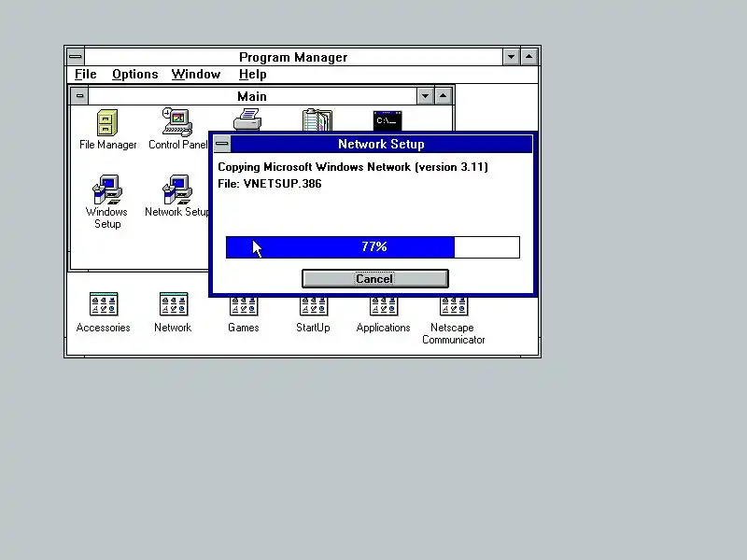Open the Network Setup icon in Main

(x=176, y=195)
